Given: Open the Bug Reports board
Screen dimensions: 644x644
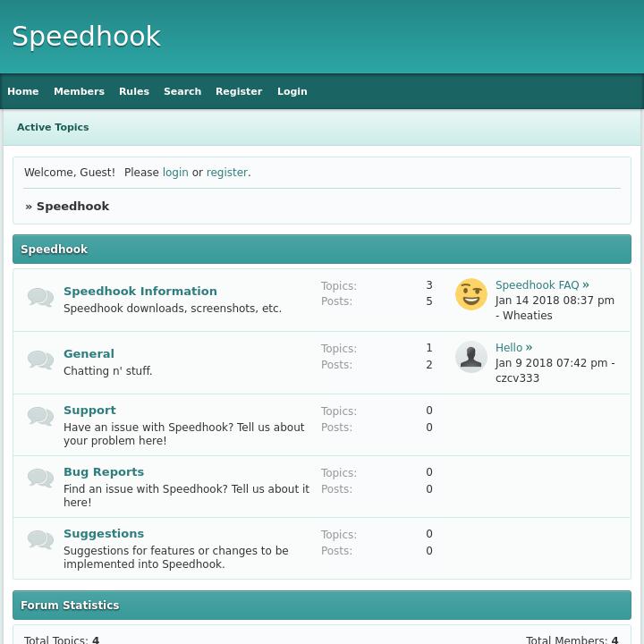Looking at the screenshot, I should coord(104,471).
